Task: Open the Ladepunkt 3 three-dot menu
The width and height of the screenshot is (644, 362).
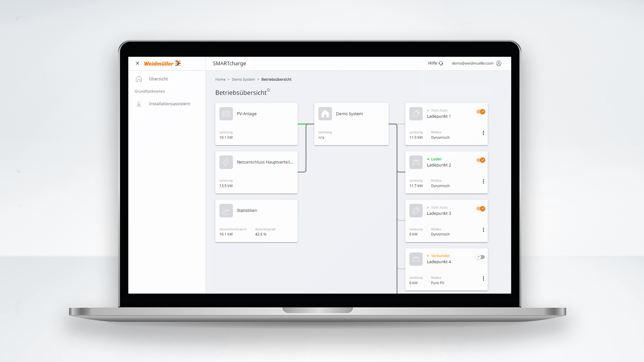Action: click(483, 230)
